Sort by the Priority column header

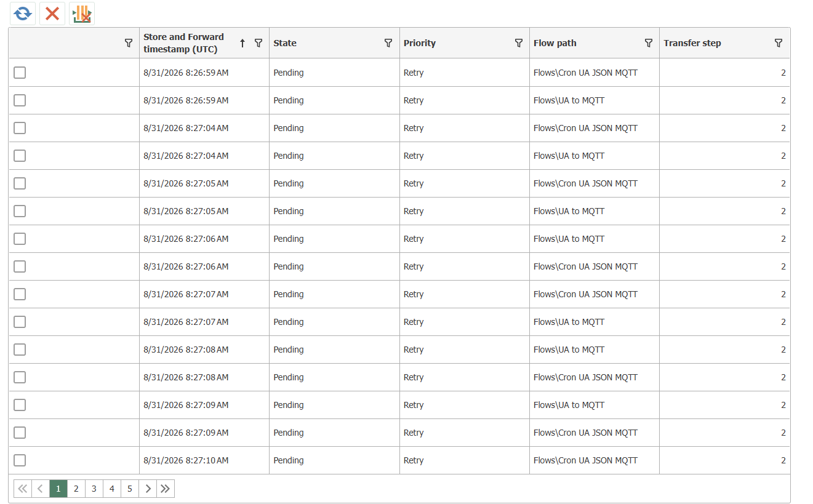420,43
